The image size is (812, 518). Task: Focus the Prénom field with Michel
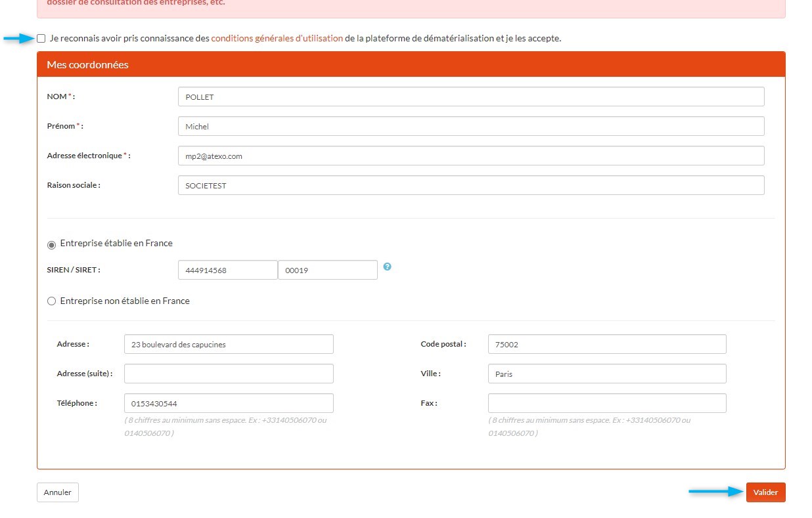coord(470,126)
